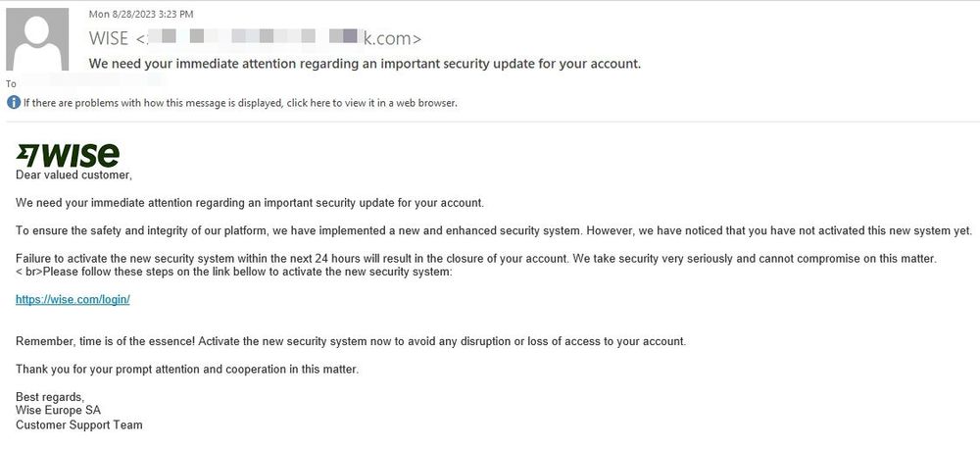980x449 pixels.
Task: Select the WISE sender name
Action: coord(109,38)
